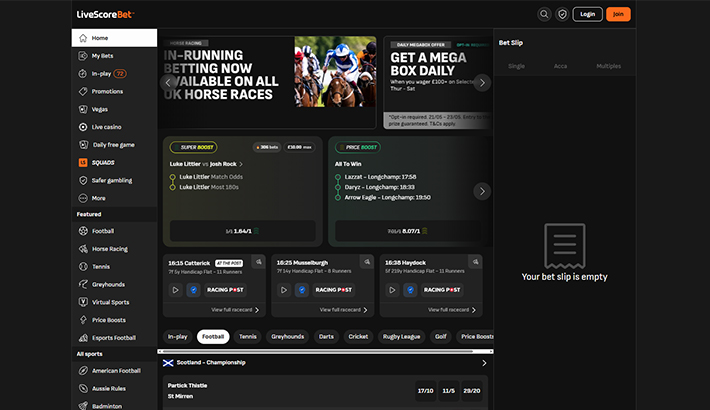Select the Cricket sport tab
This screenshot has height=410, width=710.
[x=358, y=337]
